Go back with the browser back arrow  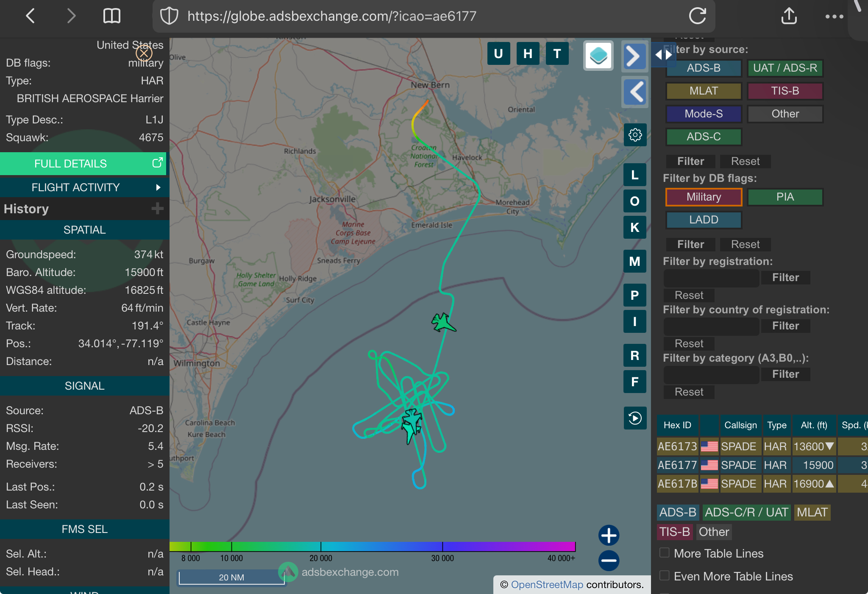pyautogui.click(x=30, y=16)
